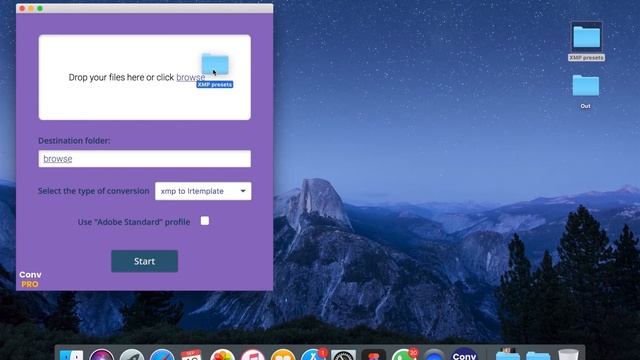Open Siri from the dock
The height and width of the screenshot is (360, 640).
click(101, 356)
